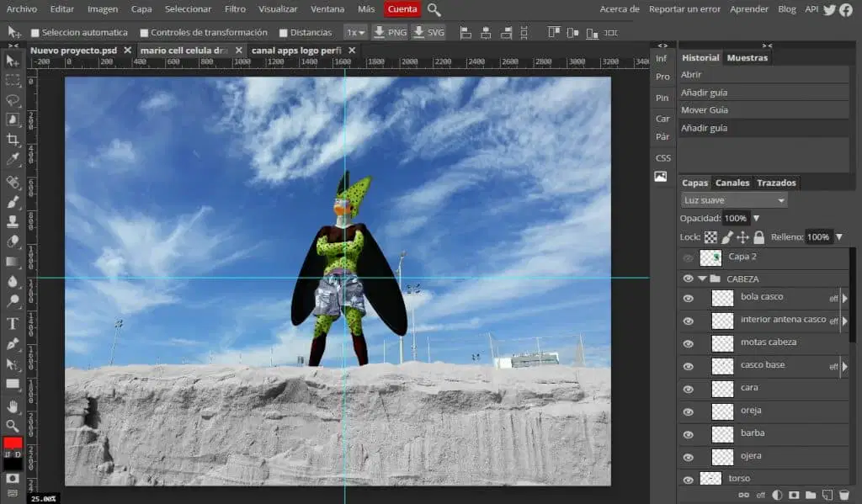The image size is (862, 504).
Task: Export image with the SVG button
Action: point(428,33)
